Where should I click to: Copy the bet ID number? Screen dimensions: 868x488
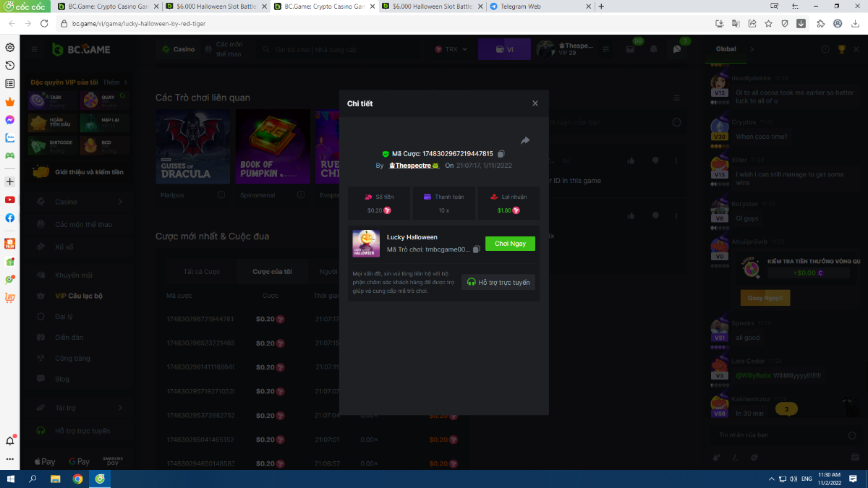[501, 154]
